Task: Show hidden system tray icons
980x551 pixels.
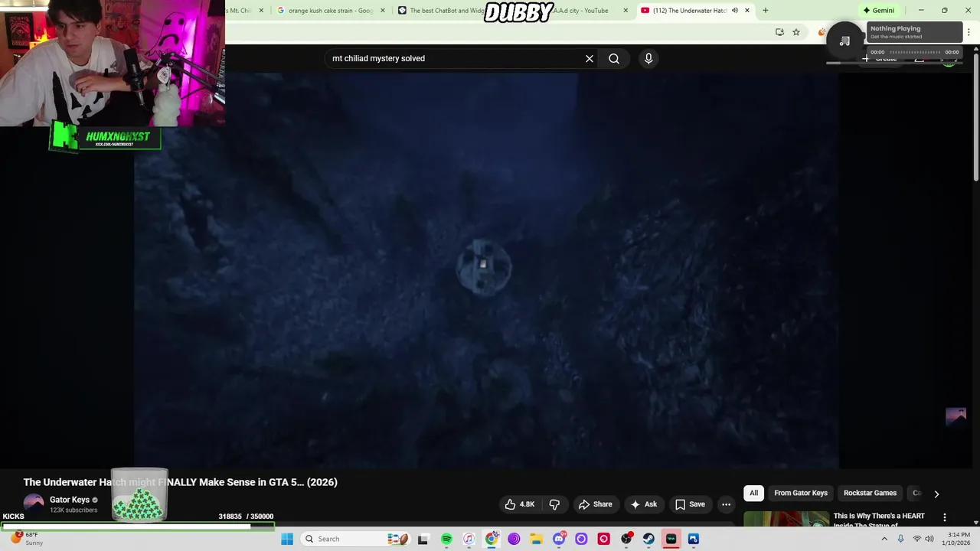Action: 884,539
